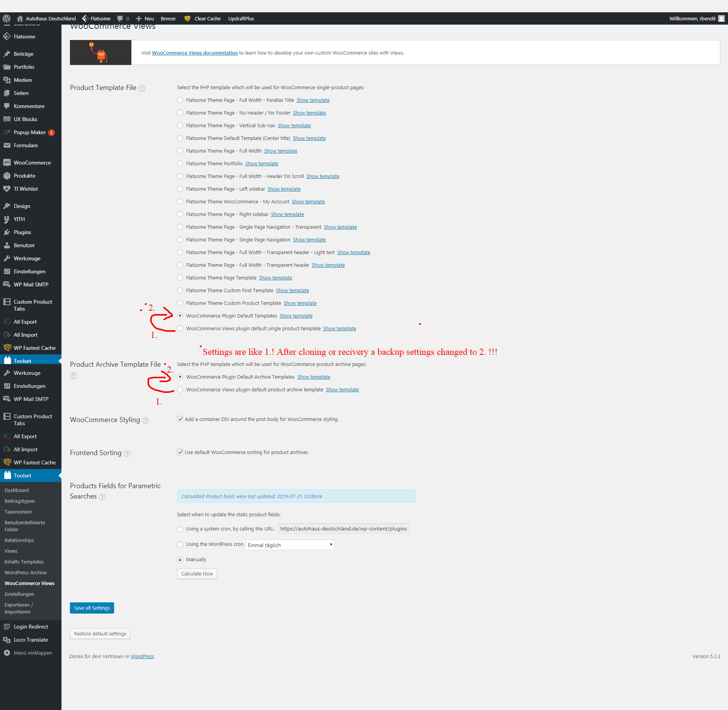Image resolution: width=728 pixels, height=710 pixels.
Task: Open WooCommerce Views documentation link
Action: tap(195, 53)
